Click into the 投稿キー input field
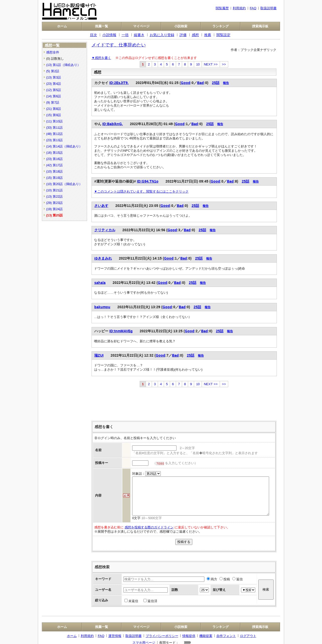 (140, 463)
